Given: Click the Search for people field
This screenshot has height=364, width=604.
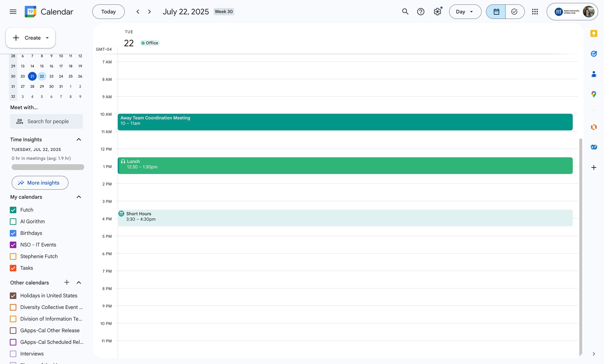Looking at the screenshot, I should [48, 121].
